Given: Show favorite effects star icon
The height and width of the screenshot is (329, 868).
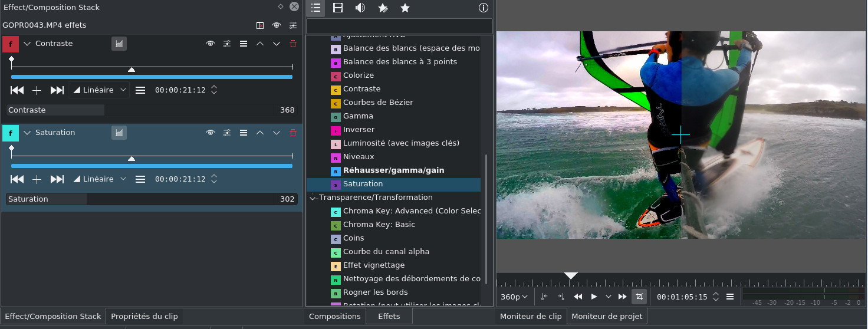Looking at the screenshot, I should pyautogui.click(x=405, y=8).
